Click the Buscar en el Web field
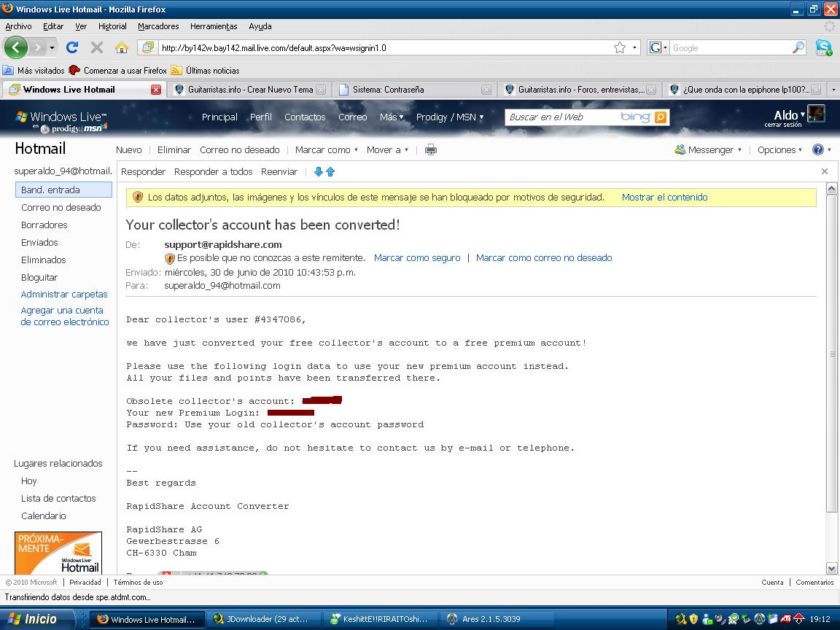Image resolution: width=840 pixels, height=630 pixels. [x=562, y=117]
